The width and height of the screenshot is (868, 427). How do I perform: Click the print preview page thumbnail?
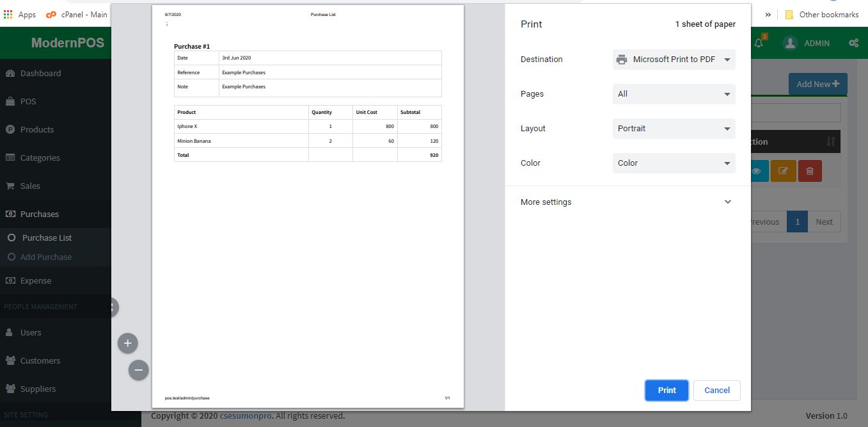[308, 206]
